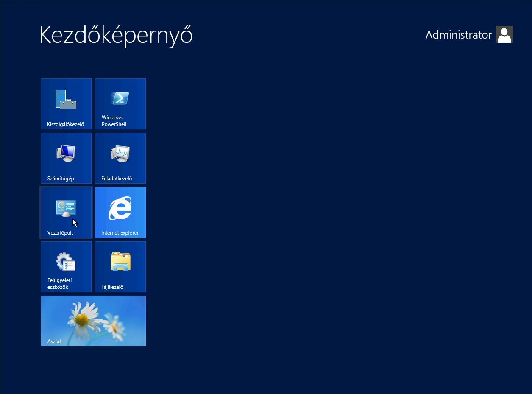The width and height of the screenshot is (532, 394).
Task: Open the Feladatkezelő task manager icon
Action: [120, 153]
